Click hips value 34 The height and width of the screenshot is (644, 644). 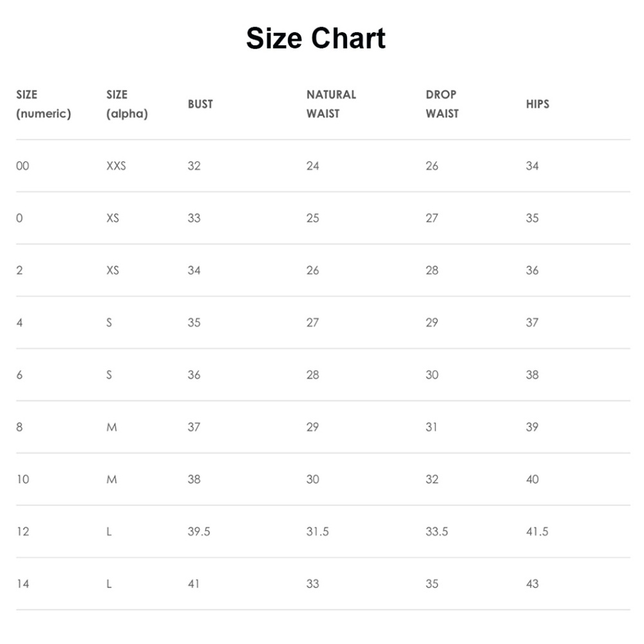(532, 166)
